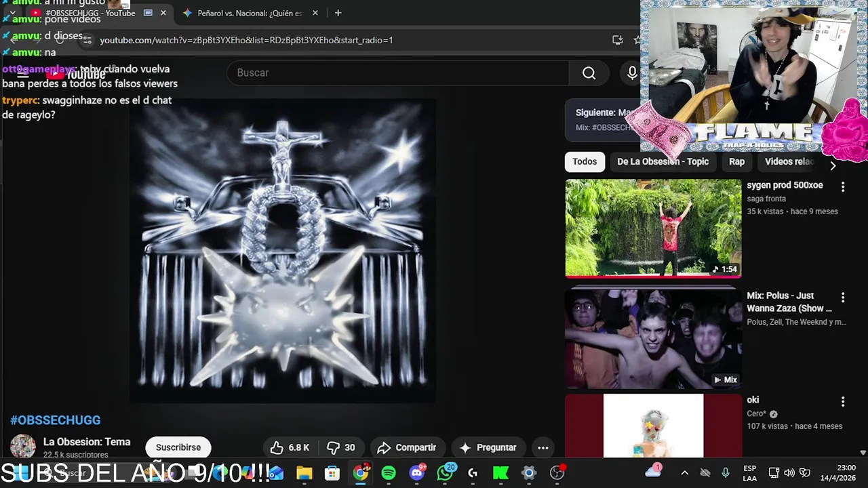The height and width of the screenshot is (488, 868).
Task: Open the sygen prod 500xoe video title
Action: click(x=785, y=185)
